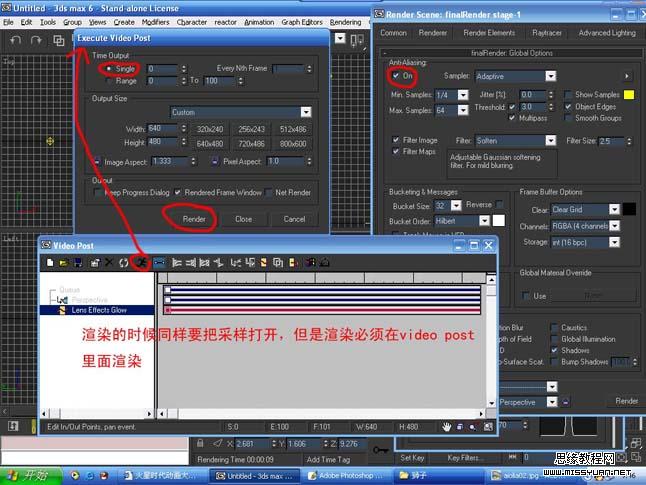Screen dimensions: 646x485
Task: Abut selected events in Video Post
Action: click(218, 263)
